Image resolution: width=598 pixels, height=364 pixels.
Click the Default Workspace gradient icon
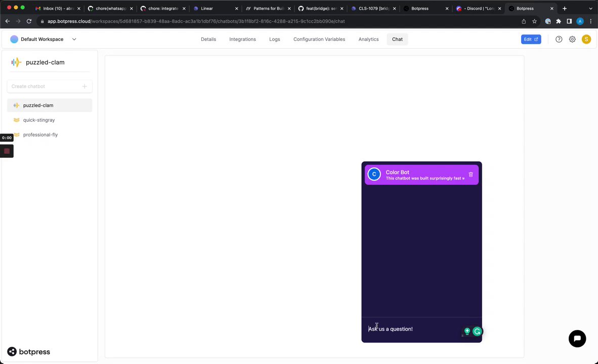click(14, 39)
